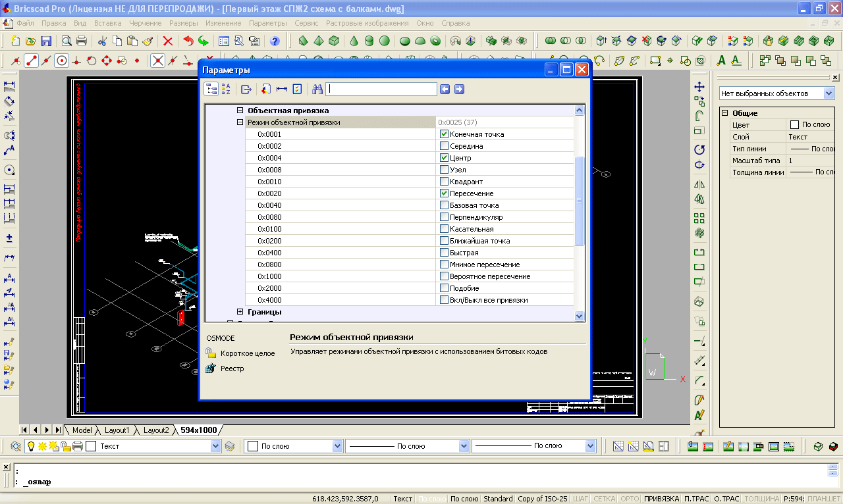This screenshot has height=504, width=843.
Task: Click the blue Help question mark icon
Action: click(x=275, y=41)
